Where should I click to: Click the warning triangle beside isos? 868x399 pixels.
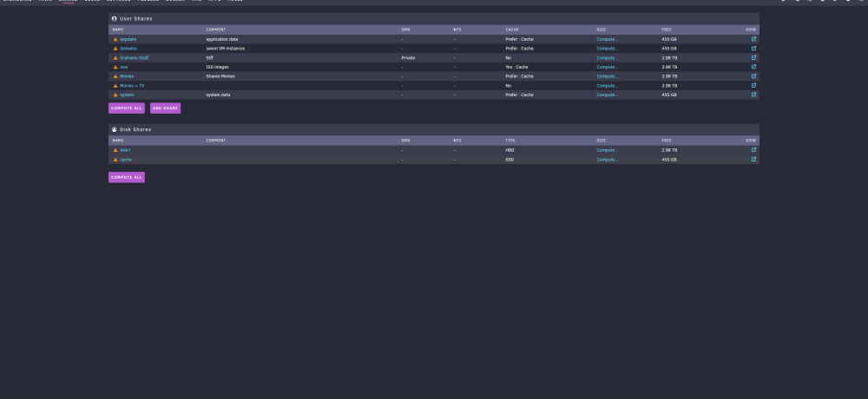115,67
